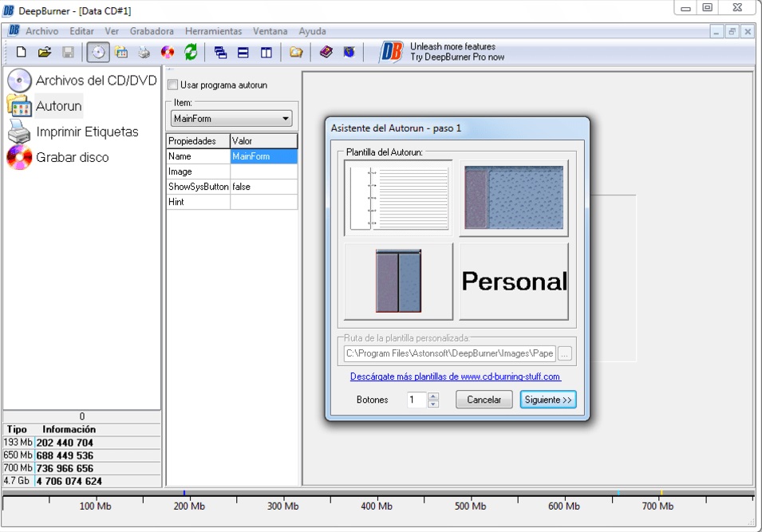The image size is (762, 532).
Task: Select Imprimir Etiquetas label
Action: (88, 132)
